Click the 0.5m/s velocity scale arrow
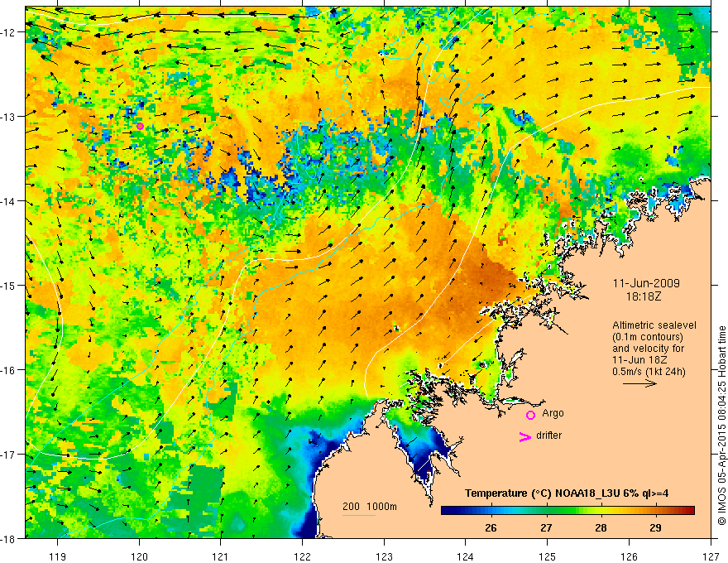728x563 pixels. coord(639,383)
